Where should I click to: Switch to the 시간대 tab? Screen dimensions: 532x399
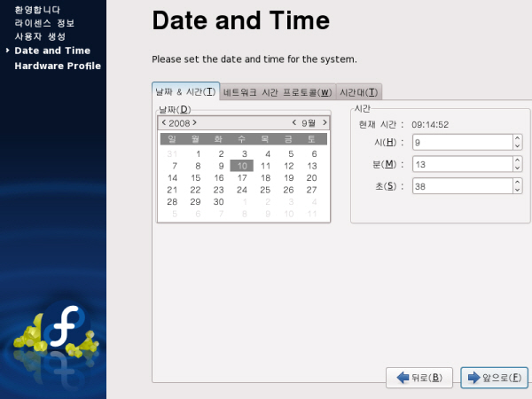coord(359,92)
